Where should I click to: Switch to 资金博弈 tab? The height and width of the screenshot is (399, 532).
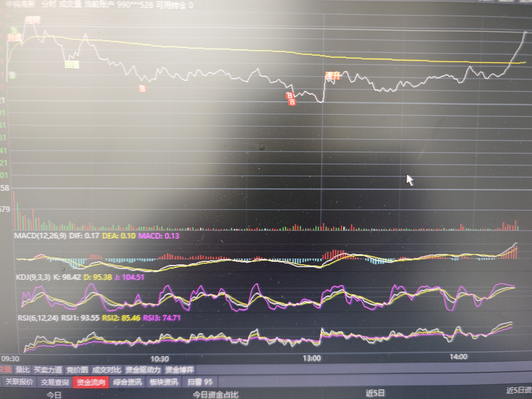[179, 369]
